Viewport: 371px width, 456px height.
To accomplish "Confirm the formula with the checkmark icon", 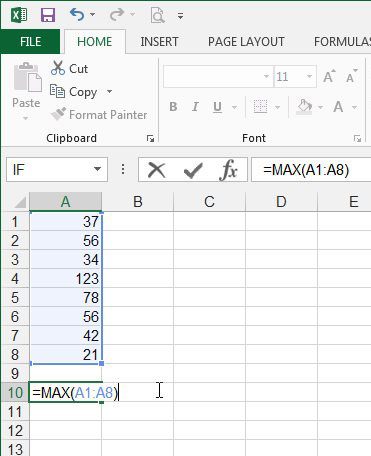I will (x=193, y=170).
